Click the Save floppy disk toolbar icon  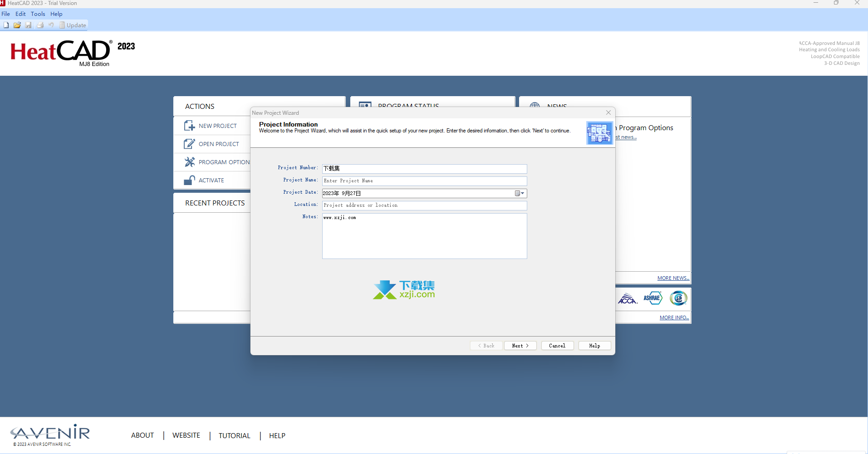tap(29, 25)
